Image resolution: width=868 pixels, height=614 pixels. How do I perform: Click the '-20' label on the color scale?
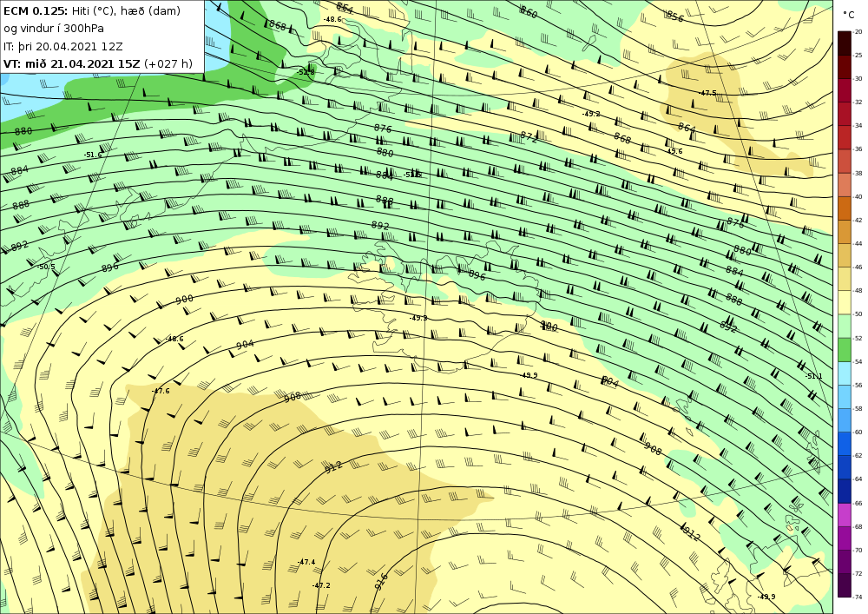858,31
